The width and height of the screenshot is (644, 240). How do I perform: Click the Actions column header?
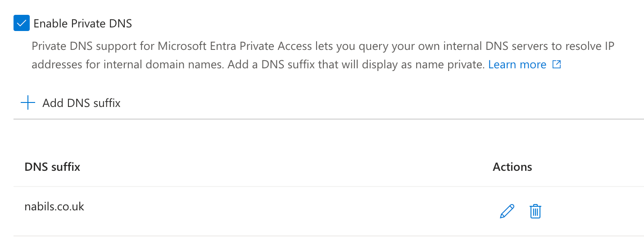512,167
